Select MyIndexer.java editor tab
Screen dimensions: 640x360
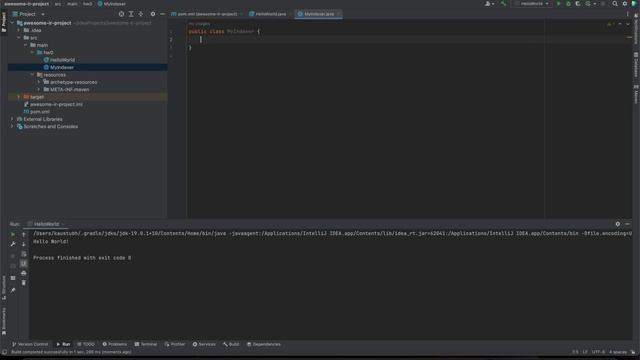[x=318, y=14]
